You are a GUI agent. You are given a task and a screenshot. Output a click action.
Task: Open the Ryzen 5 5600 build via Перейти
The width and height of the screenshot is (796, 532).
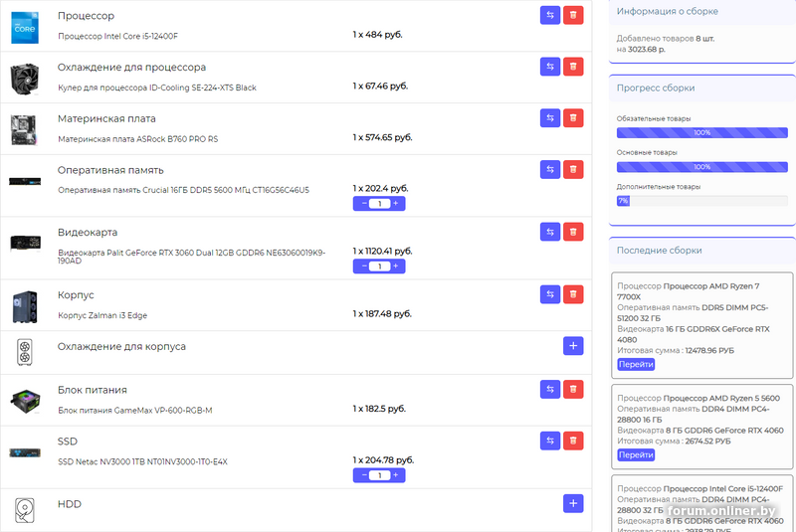pyautogui.click(x=636, y=454)
